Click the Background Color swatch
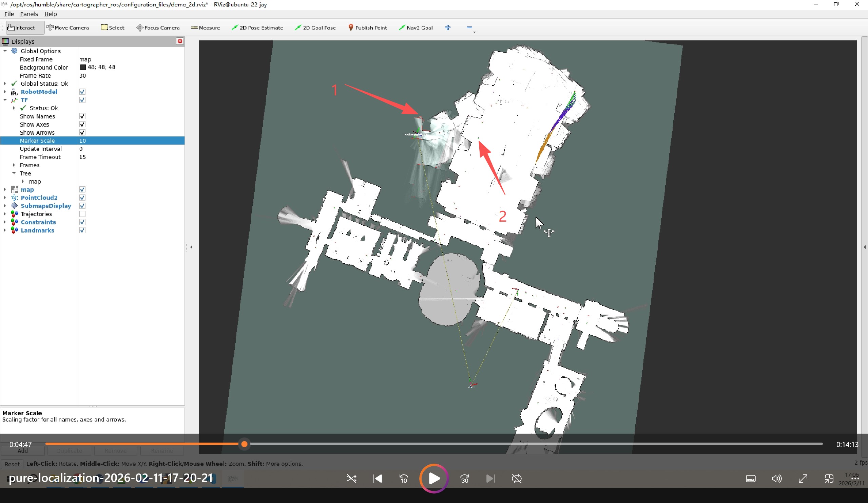The width and height of the screenshot is (868, 503). [83, 67]
